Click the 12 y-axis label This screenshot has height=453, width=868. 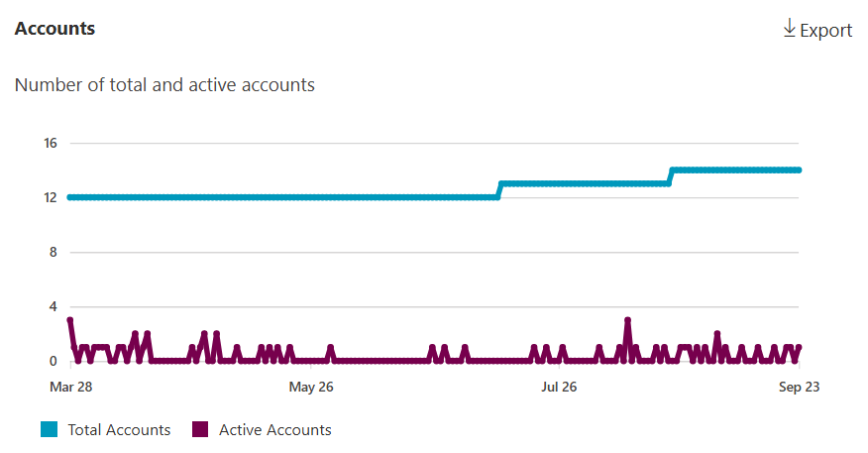click(51, 197)
